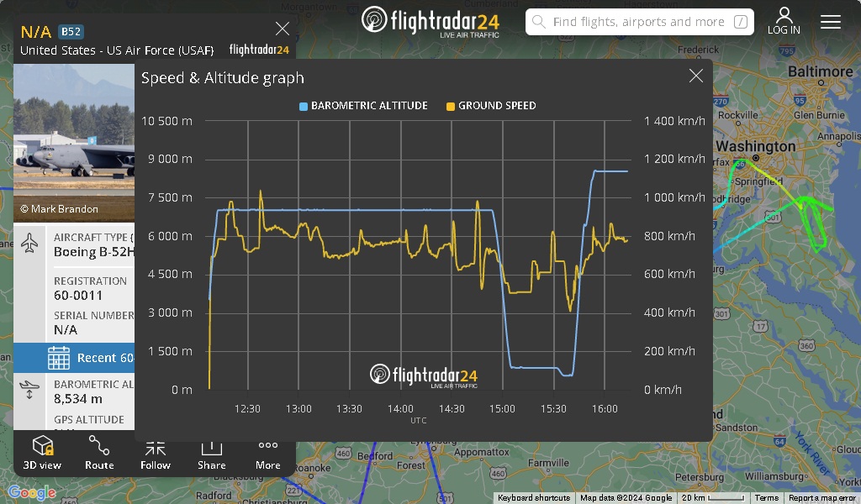Click Report a map error link
This screenshot has height=504, width=861.
point(822,498)
